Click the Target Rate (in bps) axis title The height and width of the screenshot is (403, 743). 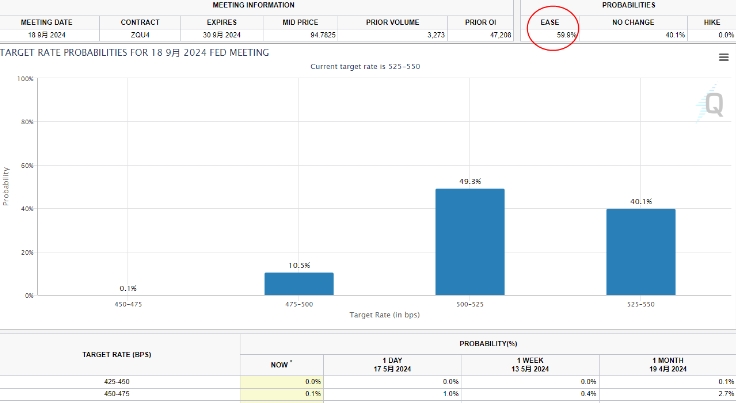click(x=384, y=314)
